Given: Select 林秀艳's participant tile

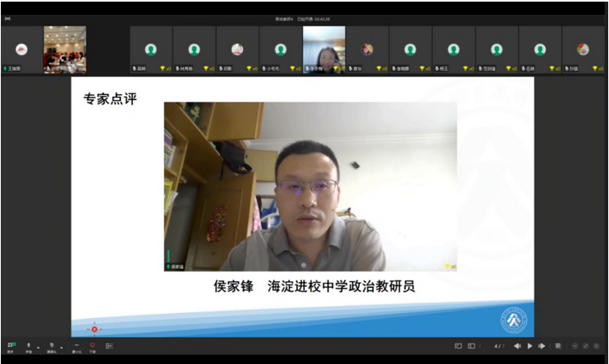Looking at the screenshot, I should pos(195,50).
